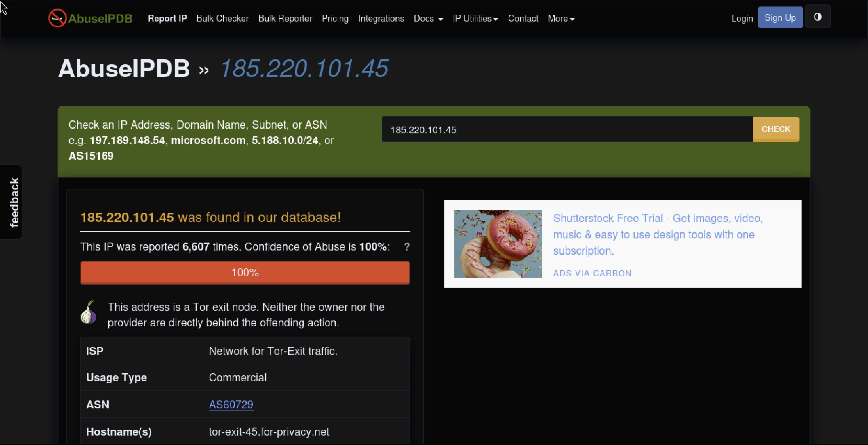Click the question mark help icon

click(407, 247)
